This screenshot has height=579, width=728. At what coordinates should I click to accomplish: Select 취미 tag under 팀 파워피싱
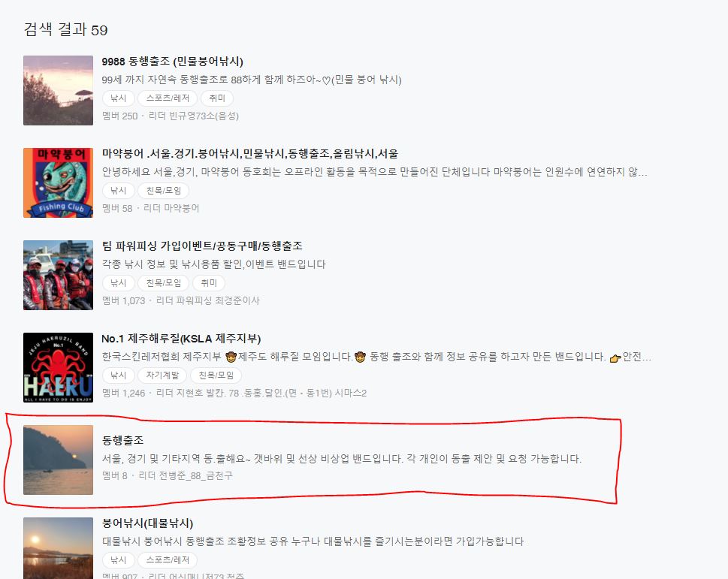[x=208, y=282]
